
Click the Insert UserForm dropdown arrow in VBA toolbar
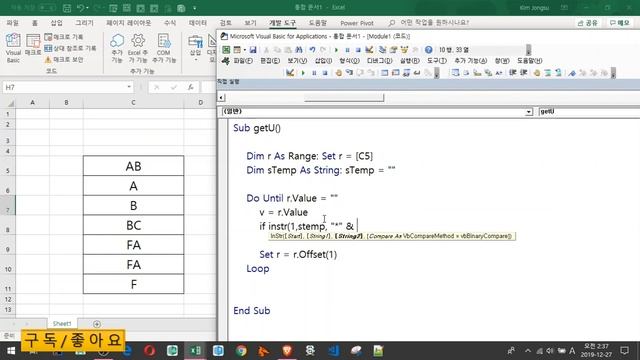[x=244, y=50]
